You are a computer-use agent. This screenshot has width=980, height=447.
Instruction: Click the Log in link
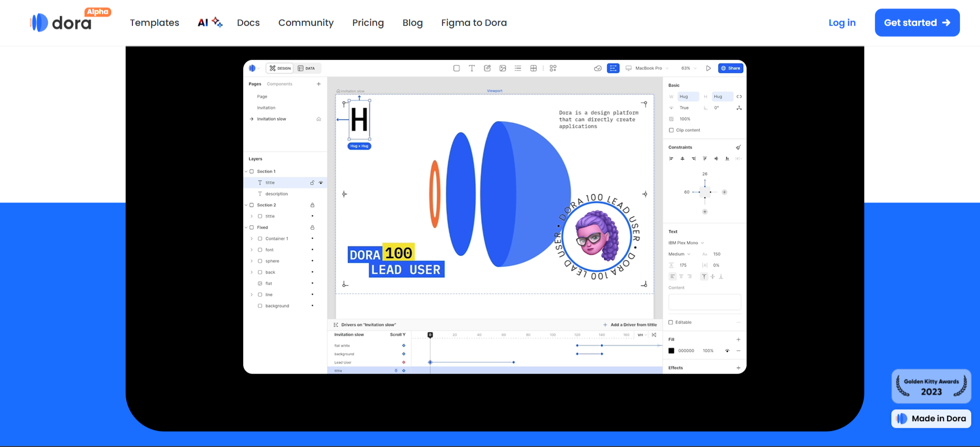[842, 23]
